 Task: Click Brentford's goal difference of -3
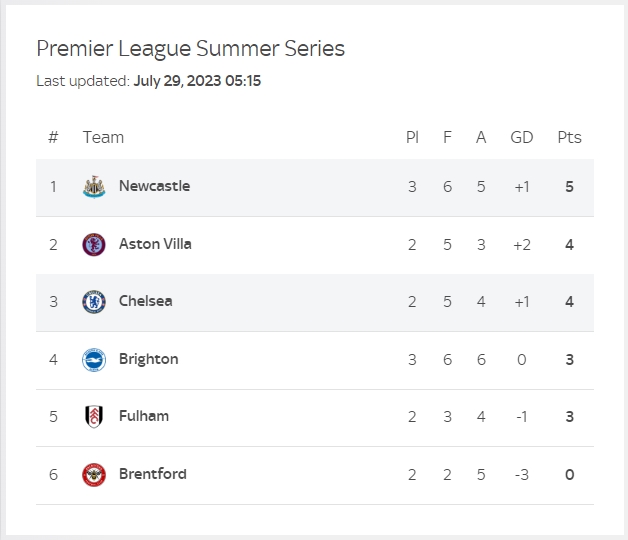pyautogui.click(x=521, y=474)
